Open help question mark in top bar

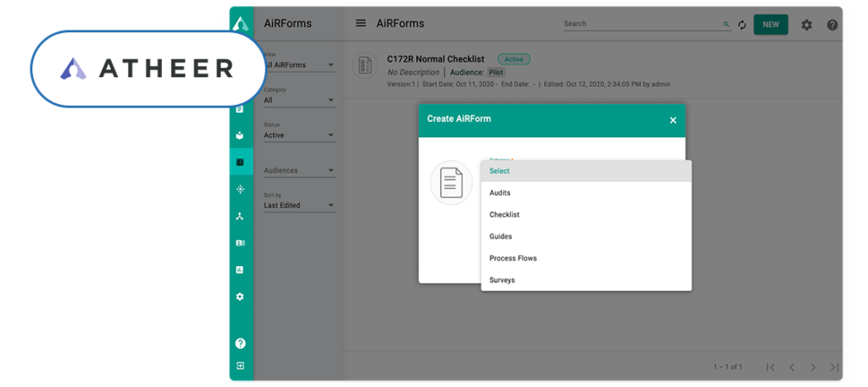point(832,25)
